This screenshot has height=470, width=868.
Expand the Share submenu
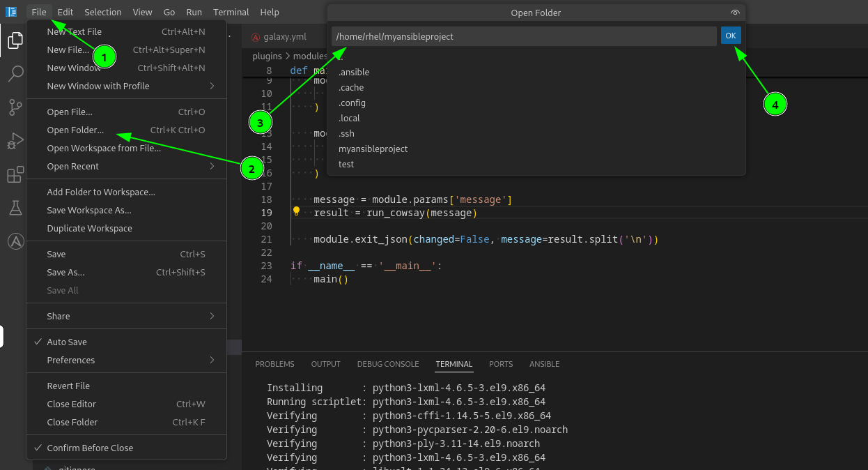coord(126,316)
